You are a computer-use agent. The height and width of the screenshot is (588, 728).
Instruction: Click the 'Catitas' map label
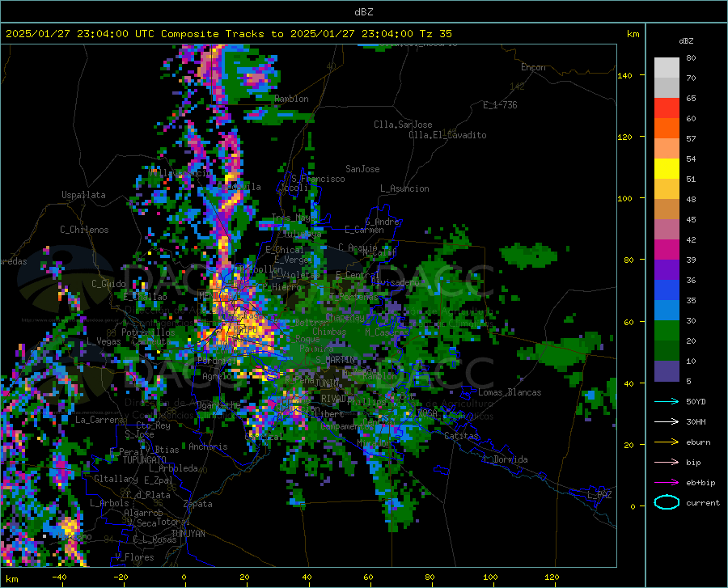pos(461,436)
